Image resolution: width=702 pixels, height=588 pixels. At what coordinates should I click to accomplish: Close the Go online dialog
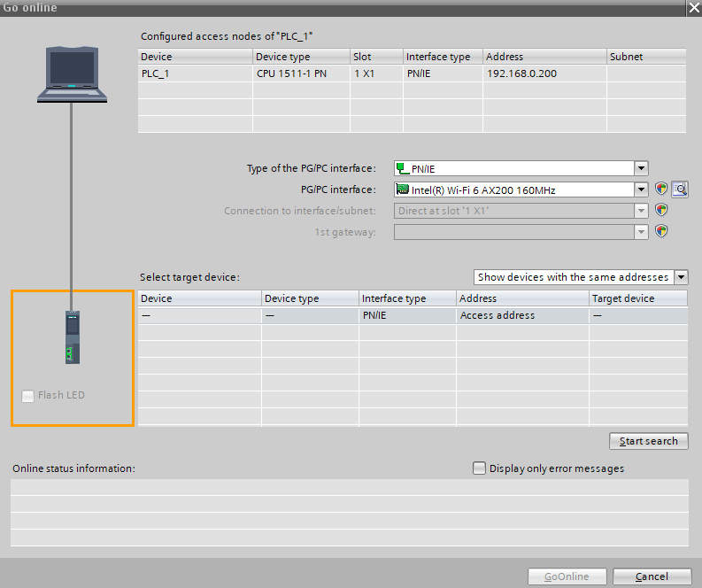pos(691,7)
